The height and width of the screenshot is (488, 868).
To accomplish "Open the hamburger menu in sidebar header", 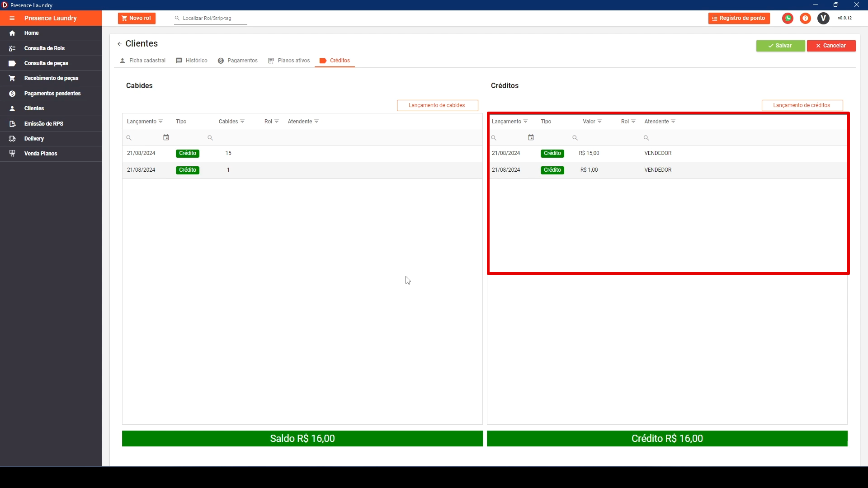I will pos(12,19).
